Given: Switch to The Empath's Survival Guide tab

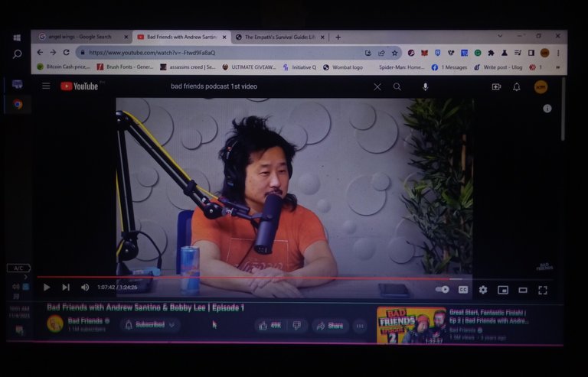Looking at the screenshot, I should pos(279,37).
